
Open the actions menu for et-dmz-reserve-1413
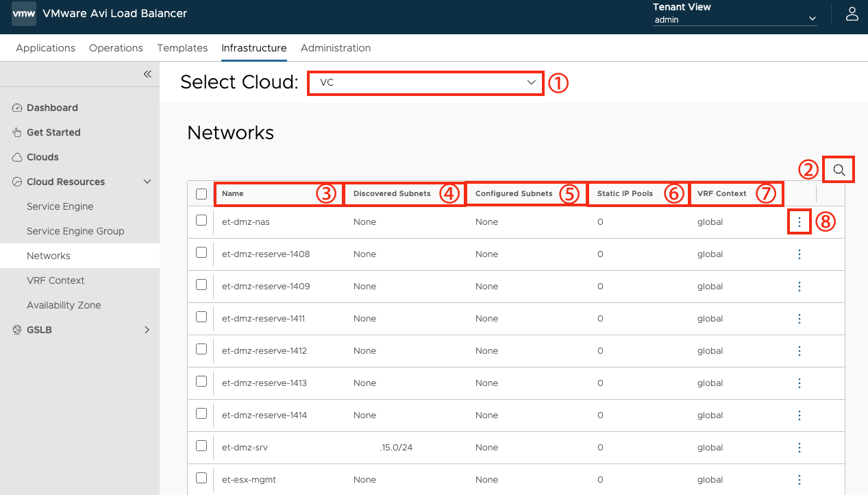[799, 383]
